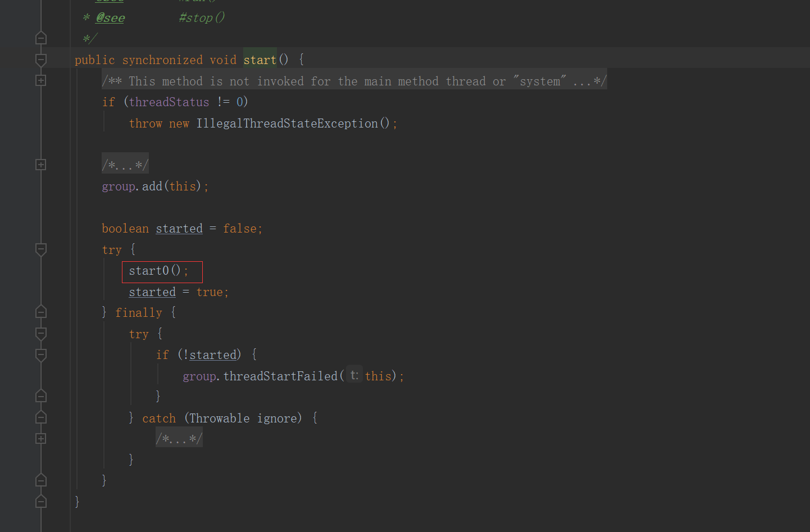Click the 'finally' keyword

click(139, 312)
